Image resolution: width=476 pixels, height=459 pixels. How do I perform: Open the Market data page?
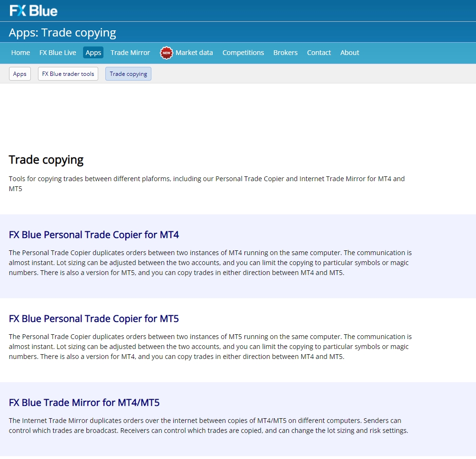coord(194,53)
